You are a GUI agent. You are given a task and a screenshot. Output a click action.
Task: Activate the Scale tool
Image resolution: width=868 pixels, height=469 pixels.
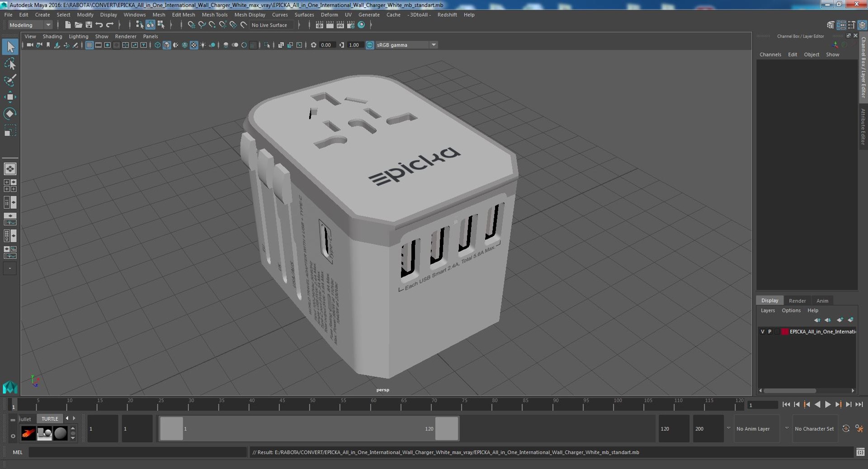coord(10,131)
